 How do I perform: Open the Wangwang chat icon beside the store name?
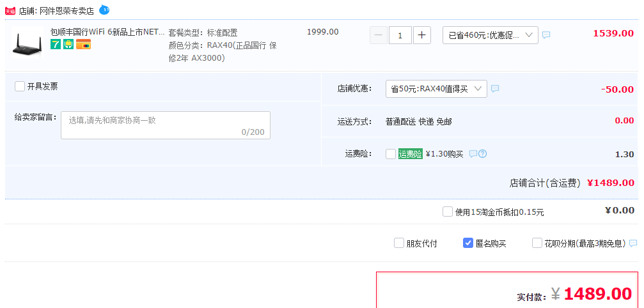104,10
